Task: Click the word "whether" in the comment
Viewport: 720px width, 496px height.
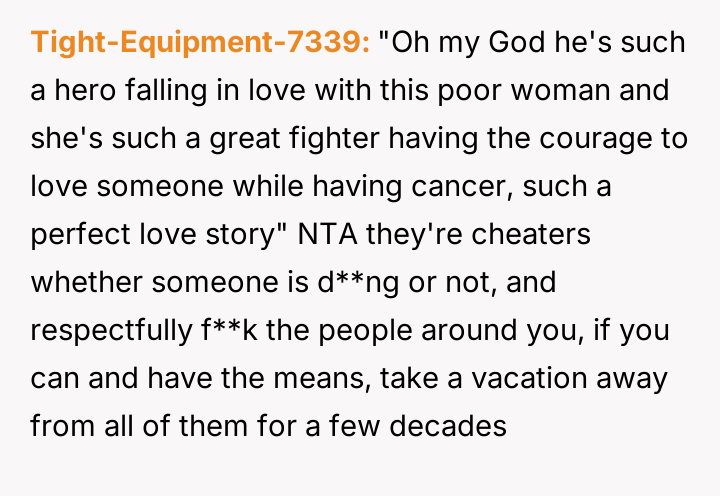Action: pyautogui.click(x=82, y=283)
